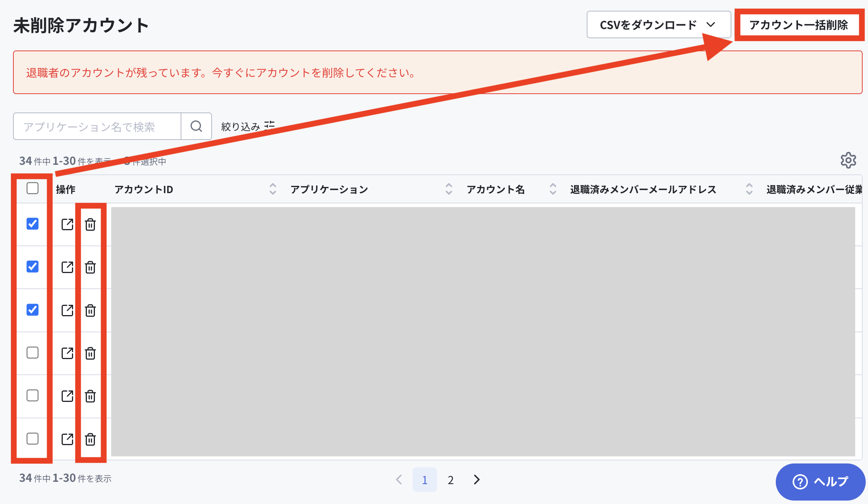This screenshot has height=504, width=868.
Task: Delete the fifth row's account with trash icon
Action: click(90, 396)
